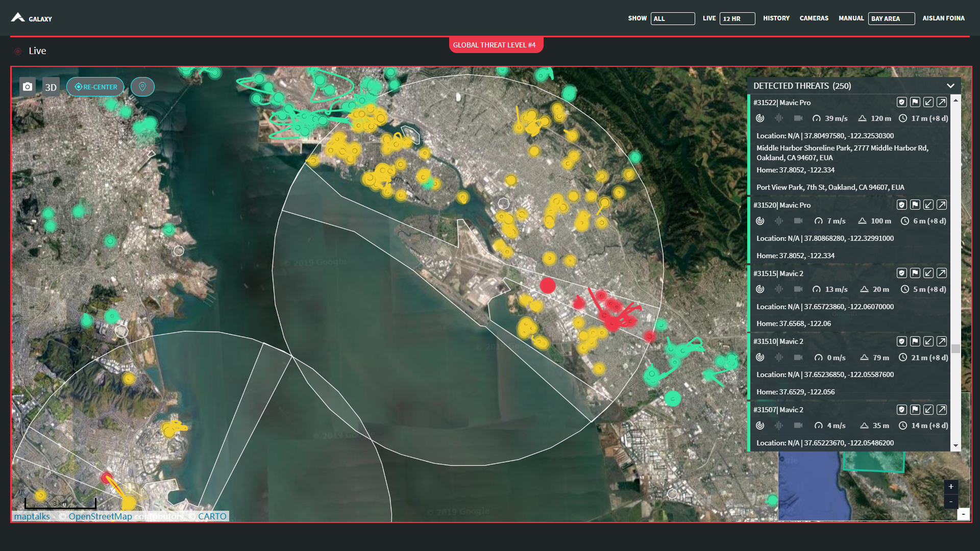Click up-right arrow icon for #31515
Image resolution: width=980 pixels, height=551 pixels.
pos(942,273)
